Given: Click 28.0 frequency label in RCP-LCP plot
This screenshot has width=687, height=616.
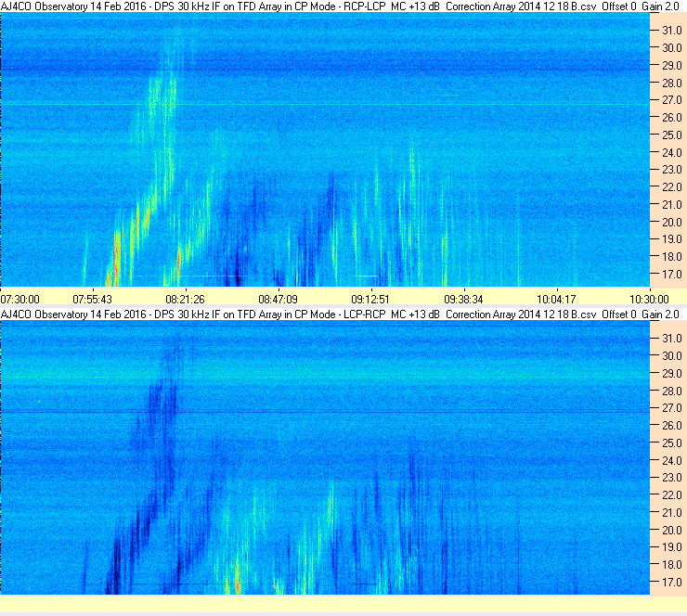Looking at the screenshot, I should [x=672, y=83].
